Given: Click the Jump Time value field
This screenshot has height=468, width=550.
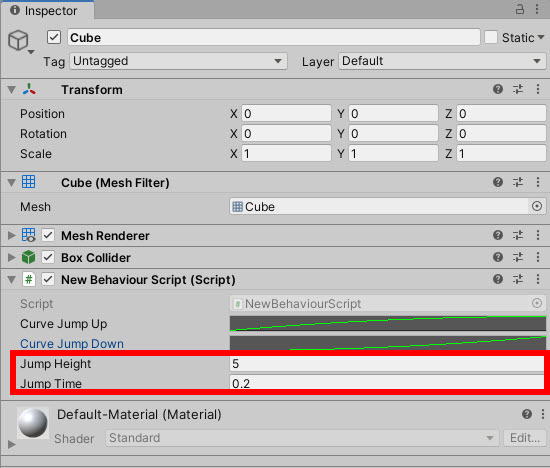Looking at the screenshot, I should point(387,382).
